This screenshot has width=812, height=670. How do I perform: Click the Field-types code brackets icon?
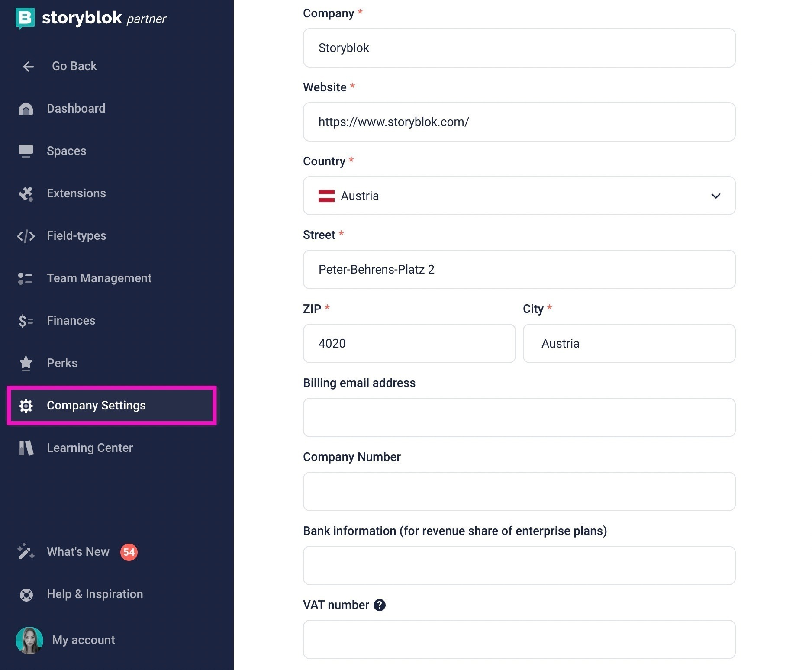26,236
